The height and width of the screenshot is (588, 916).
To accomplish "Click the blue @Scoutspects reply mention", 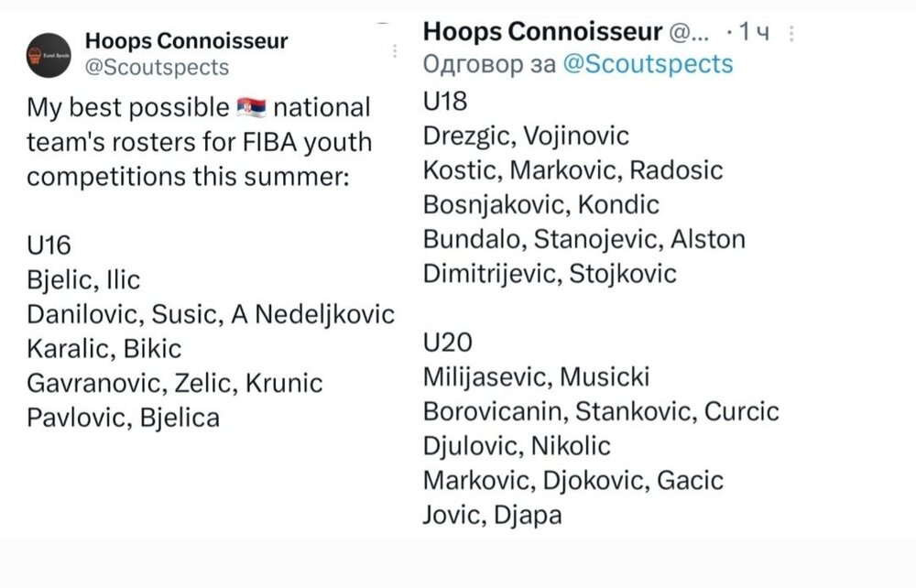I will [x=648, y=63].
